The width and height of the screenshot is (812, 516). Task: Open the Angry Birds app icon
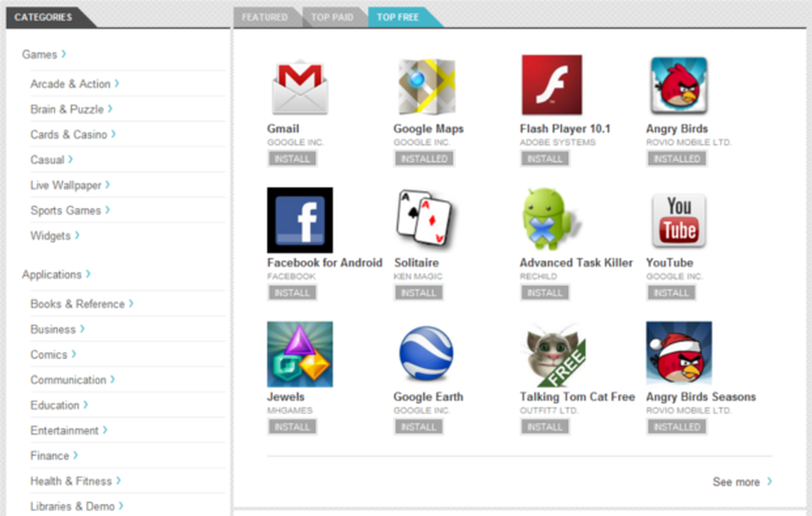(679, 85)
